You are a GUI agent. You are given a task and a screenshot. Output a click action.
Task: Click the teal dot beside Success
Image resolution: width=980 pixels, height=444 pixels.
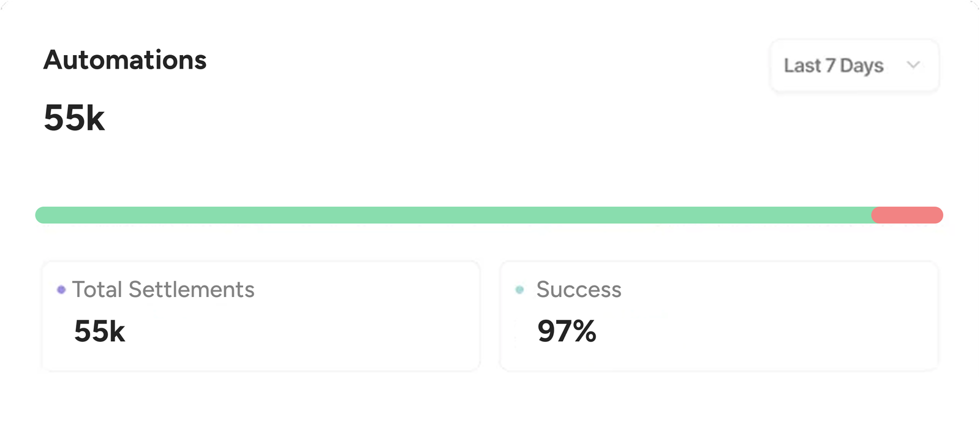[520, 290]
